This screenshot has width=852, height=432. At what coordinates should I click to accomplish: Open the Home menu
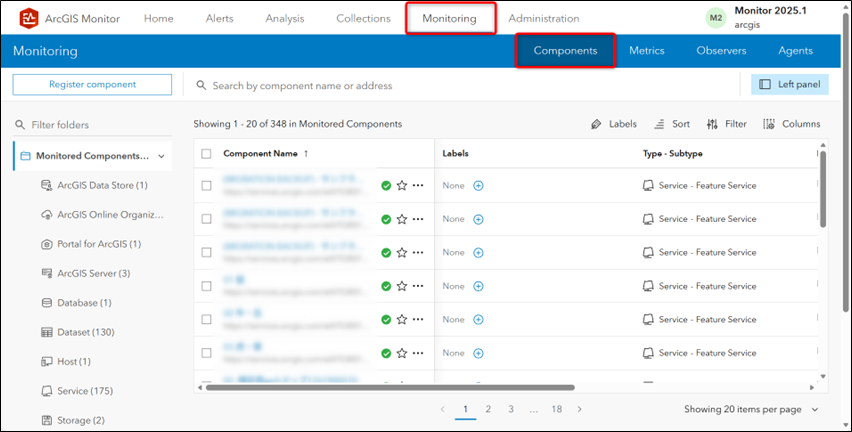pyautogui.click(x=159, y=18)
